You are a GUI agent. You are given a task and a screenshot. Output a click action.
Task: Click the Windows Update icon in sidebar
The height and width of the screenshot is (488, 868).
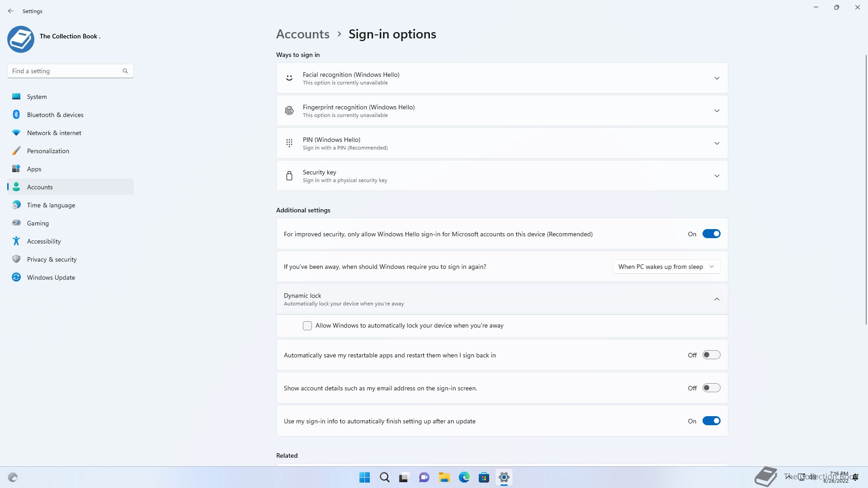click(16, 277)
